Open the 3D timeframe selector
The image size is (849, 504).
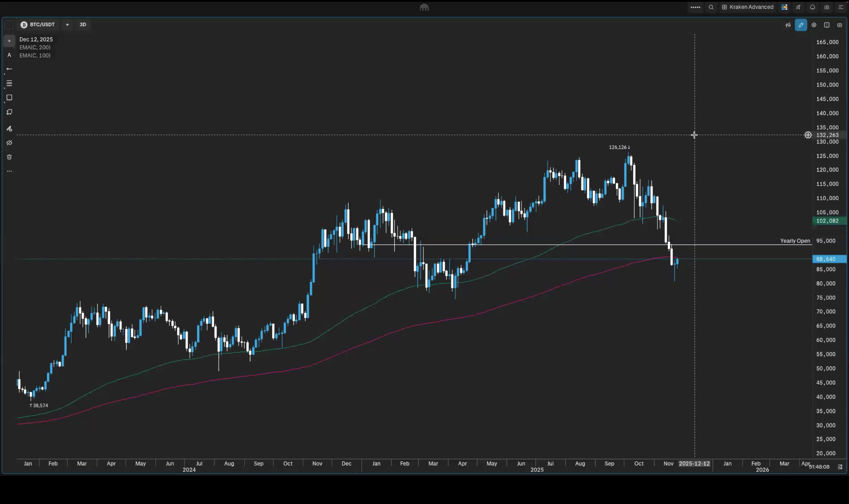(x=83, y=24)
